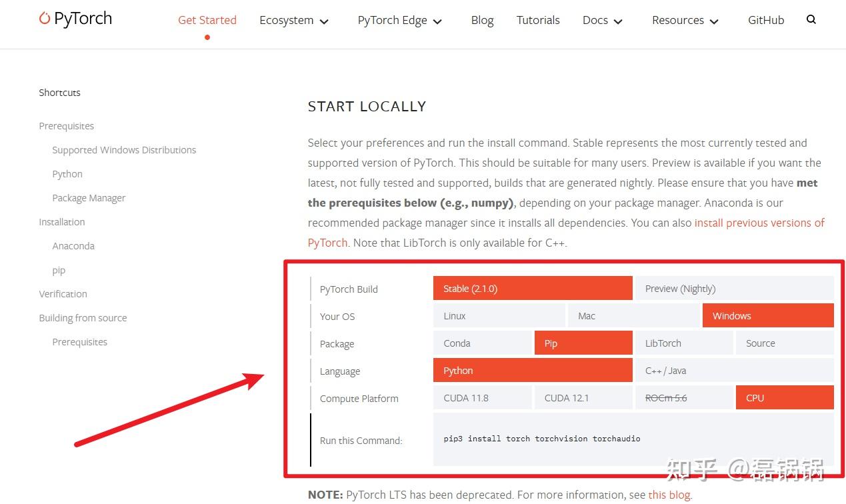Screen dimensions: 846x504
Task: Jump to the pip shortcut
Action: pos(59,270)
